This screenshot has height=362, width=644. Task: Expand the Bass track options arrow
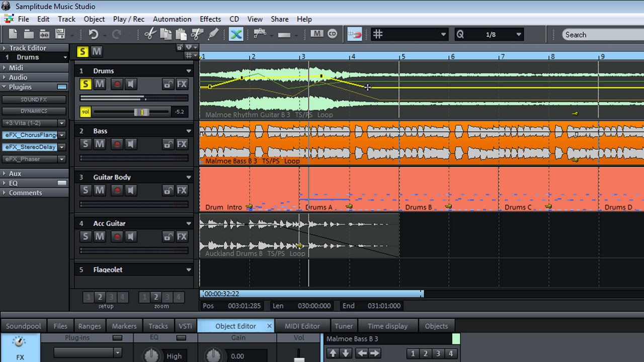[189, 131]
